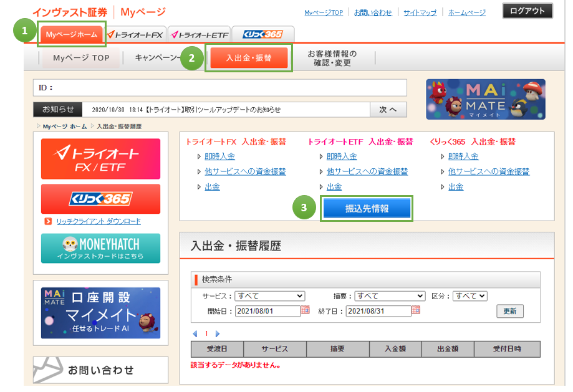573x392 pixels.
Task: Click the 終了日 date field
Action: pyautogui.click(x=378, y=311)
